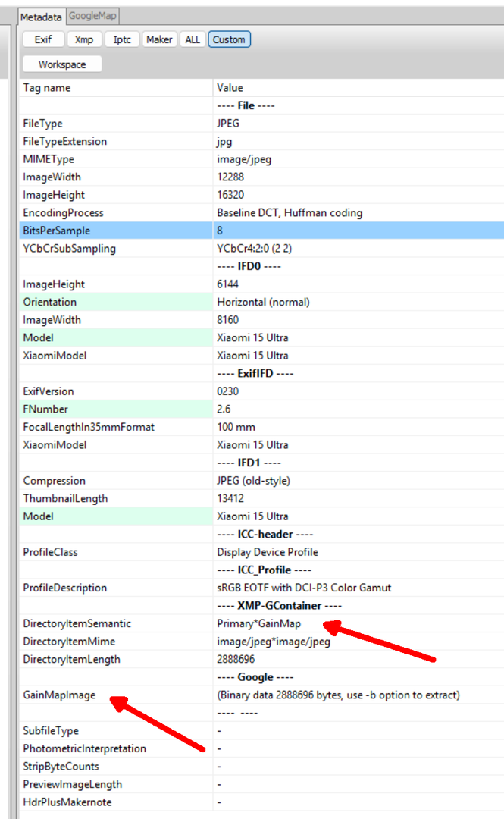Show Xmp metadata group
The width and height of the screenshot is (504, 819).
[84, 39]
